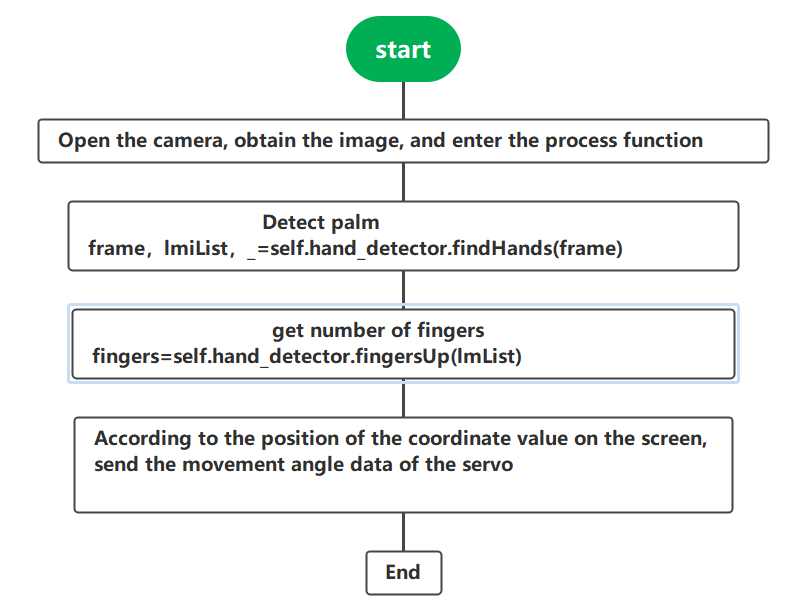
Task: Click the connector line below the start node
Action: pos(404,101)
